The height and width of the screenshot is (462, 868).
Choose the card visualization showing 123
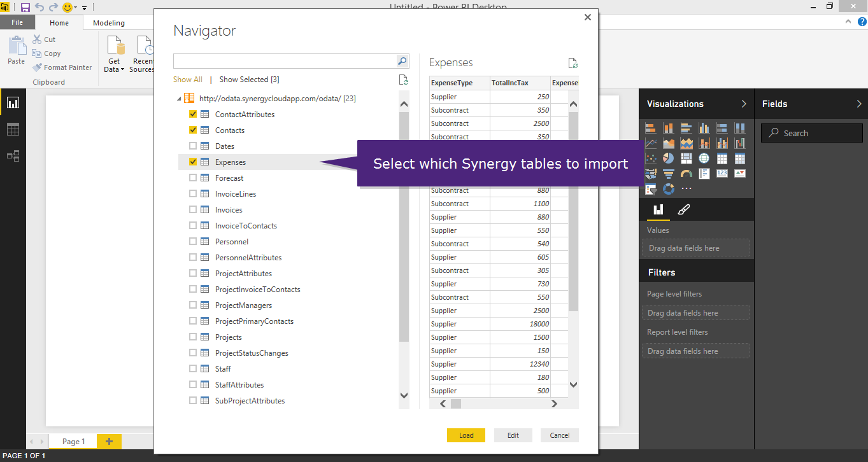pos(722,173)
